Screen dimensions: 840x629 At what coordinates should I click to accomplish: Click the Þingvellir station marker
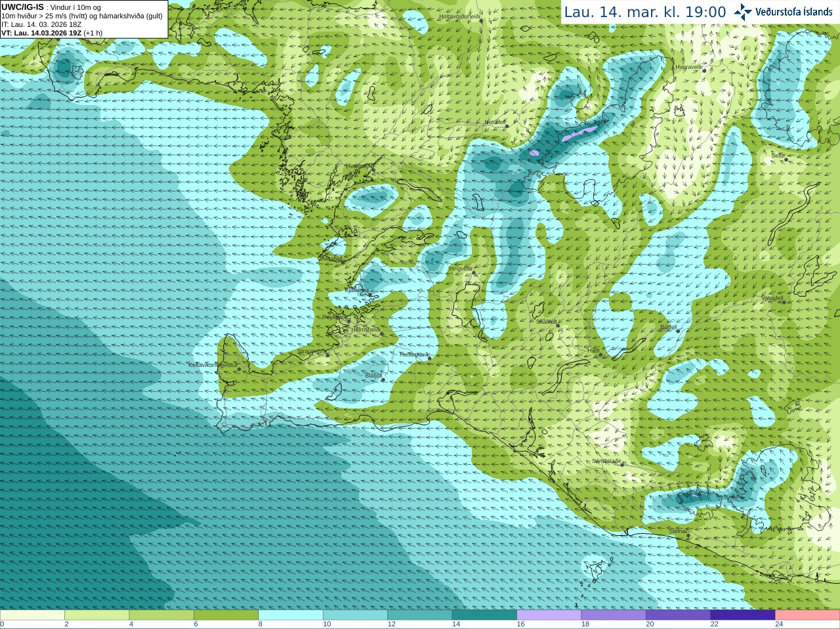tap(472, 272)
